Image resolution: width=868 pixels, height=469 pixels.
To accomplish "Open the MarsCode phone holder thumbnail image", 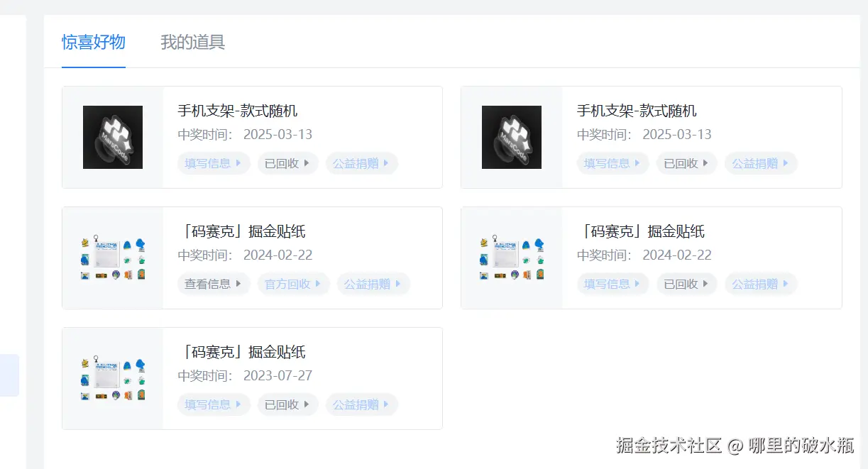I will 112,137.
